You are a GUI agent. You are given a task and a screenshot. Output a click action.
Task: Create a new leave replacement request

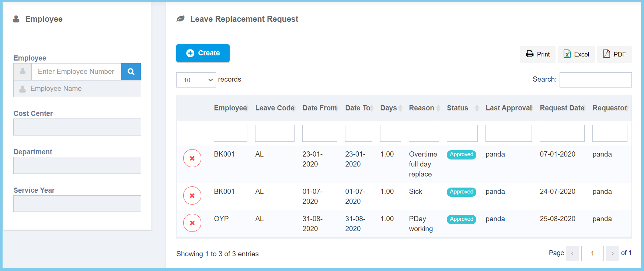pos(203,53)
